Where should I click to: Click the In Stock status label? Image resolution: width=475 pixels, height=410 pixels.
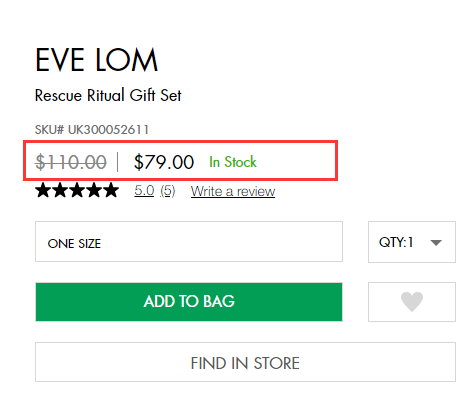(x=233, y=162)
